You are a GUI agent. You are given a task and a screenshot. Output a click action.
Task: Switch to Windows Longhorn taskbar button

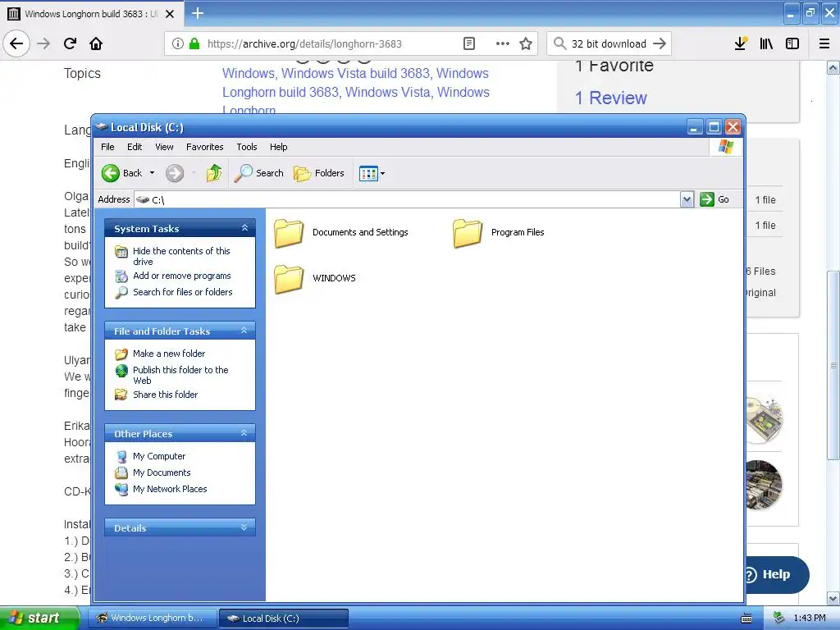pos(152,619)
